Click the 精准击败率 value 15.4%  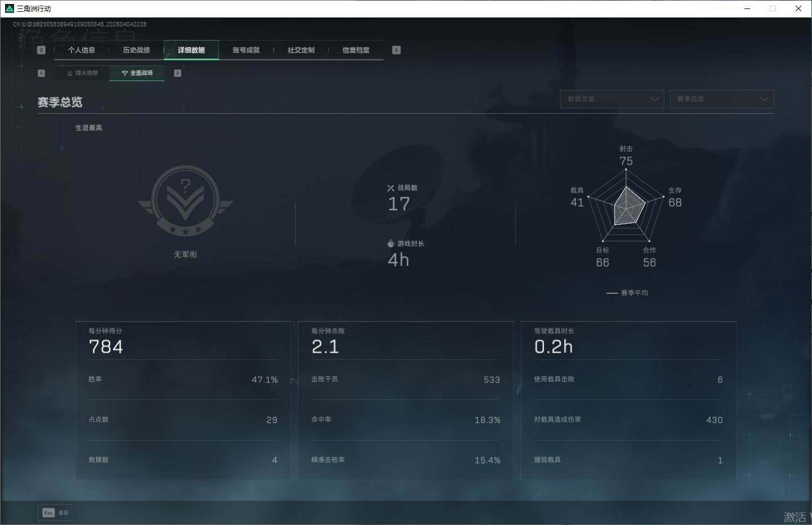(x=488, y=460)
